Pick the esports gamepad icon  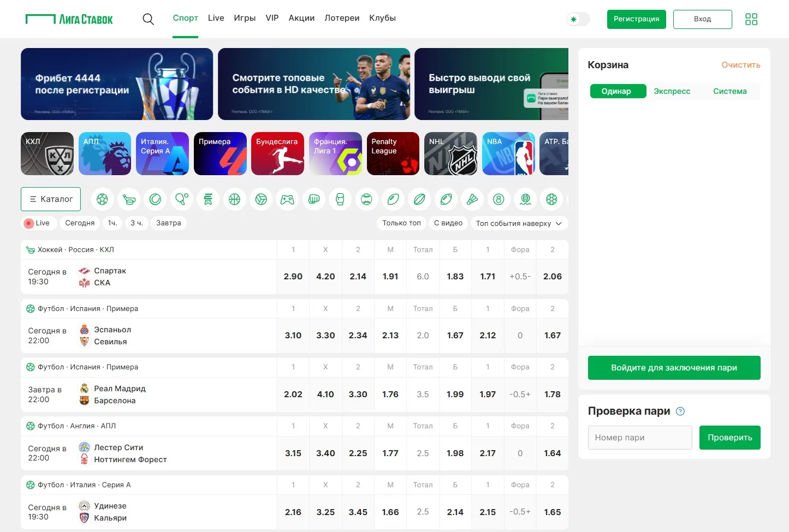point(287,200)
